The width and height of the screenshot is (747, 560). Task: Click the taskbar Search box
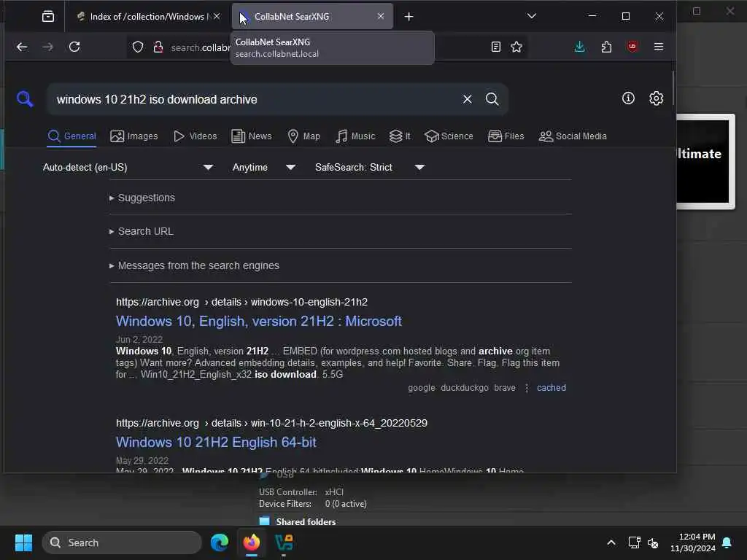(122, 542)
